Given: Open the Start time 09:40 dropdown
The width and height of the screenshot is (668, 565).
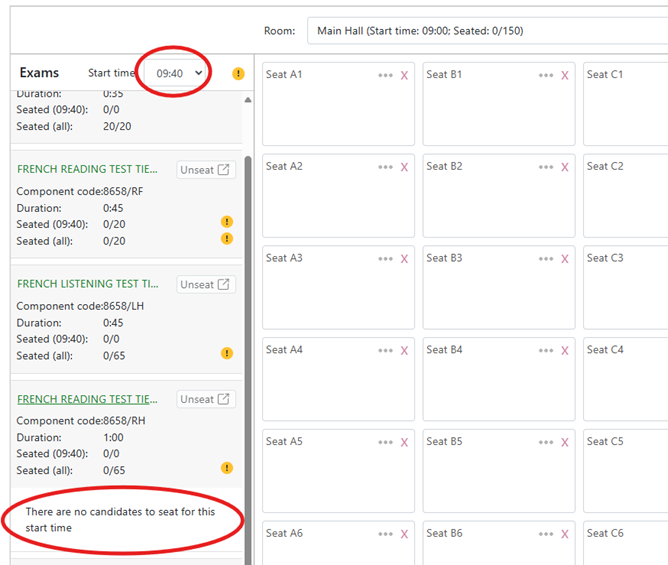Looking at the screenshot, I should coord(177,73).
